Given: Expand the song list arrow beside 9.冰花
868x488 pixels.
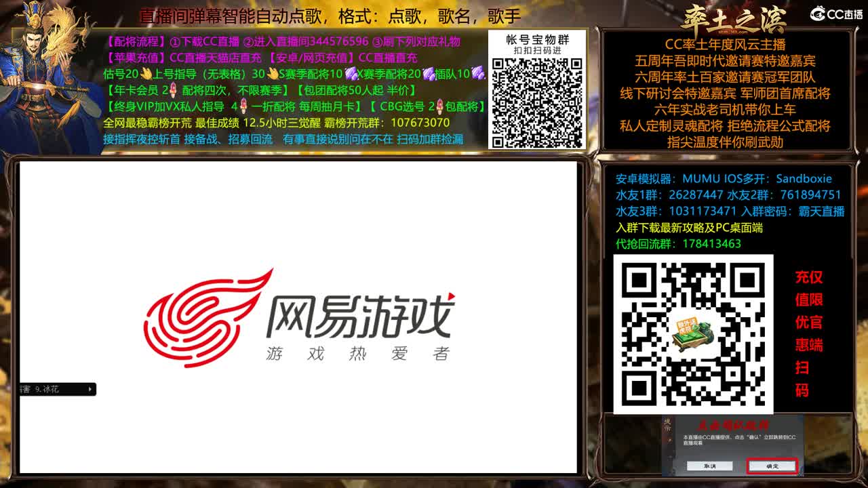Looking at the screenshot, I should click(x=90, y=389).
